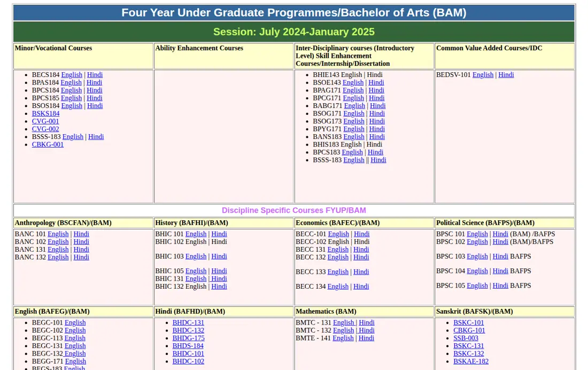Open the BSKS184 link
Image resolution: width=588 pixels, height=370 pixels.
click(46, 113)
